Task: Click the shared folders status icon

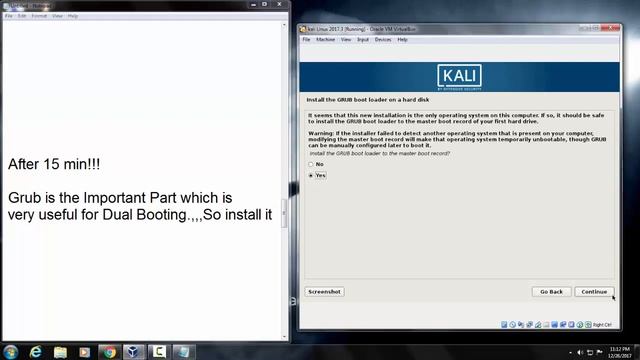Action: coord(546,324)
